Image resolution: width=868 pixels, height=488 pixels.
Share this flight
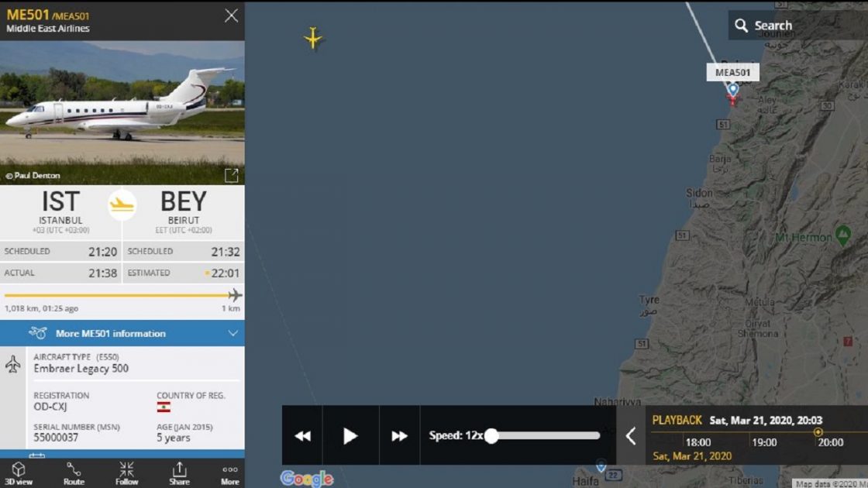[179, 473]
